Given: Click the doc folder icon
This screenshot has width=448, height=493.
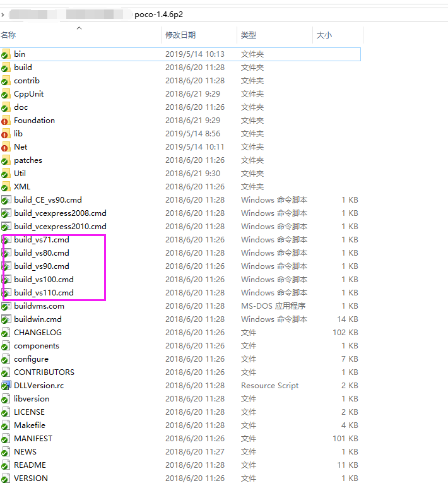Looking at the screenshot, I should click(x=6, y=107).
